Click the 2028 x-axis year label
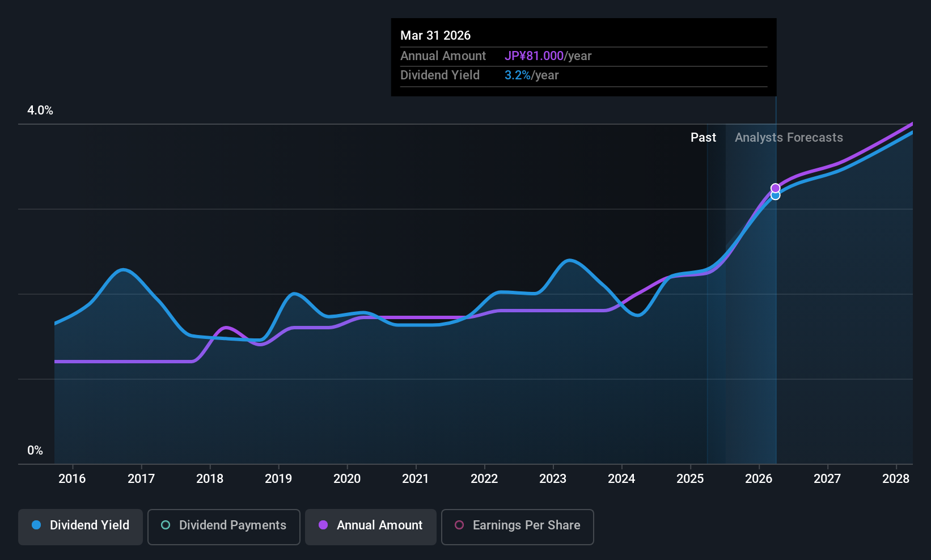Screen dimensions: 931x560 (x=896, y=479)
